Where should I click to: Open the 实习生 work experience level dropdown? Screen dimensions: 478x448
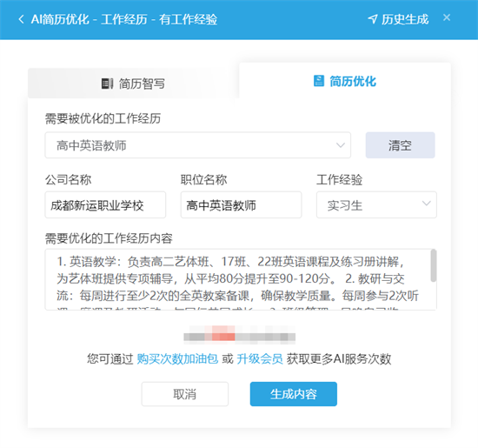coord(376,204)
